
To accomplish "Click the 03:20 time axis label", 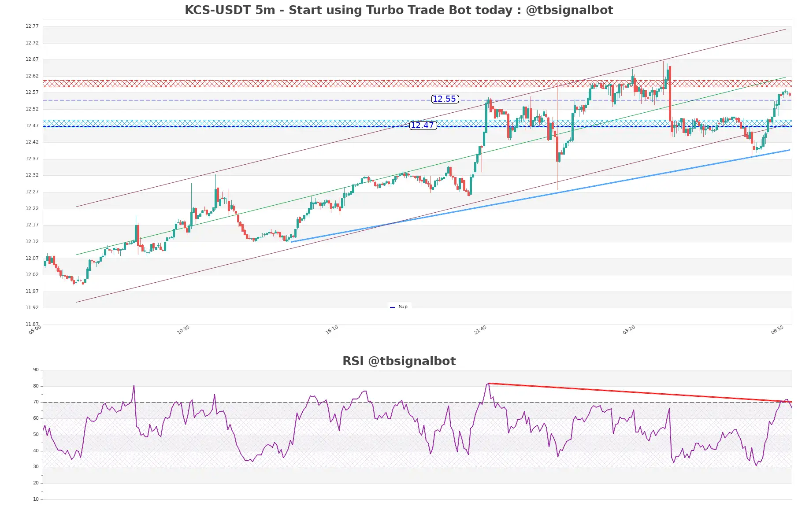I will click(x=629, y=330).
